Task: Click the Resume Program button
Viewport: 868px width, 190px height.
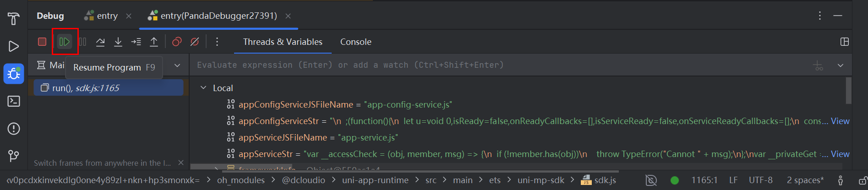Action: point(65,42)
